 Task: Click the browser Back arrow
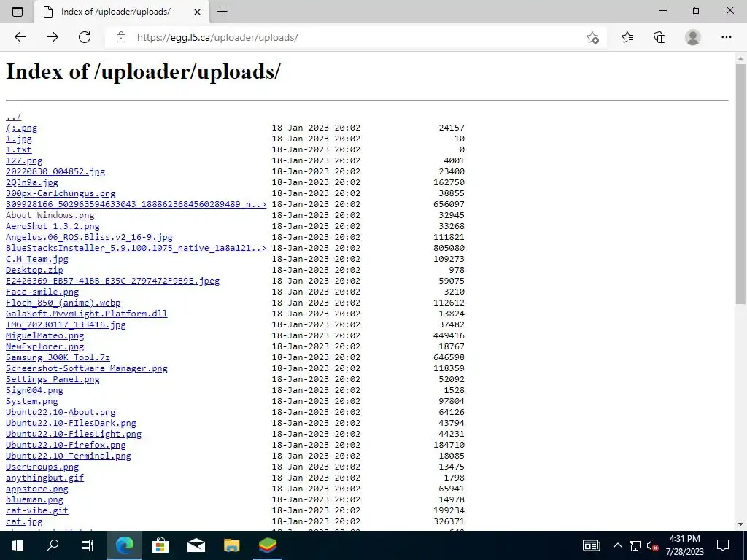point(20,37)
